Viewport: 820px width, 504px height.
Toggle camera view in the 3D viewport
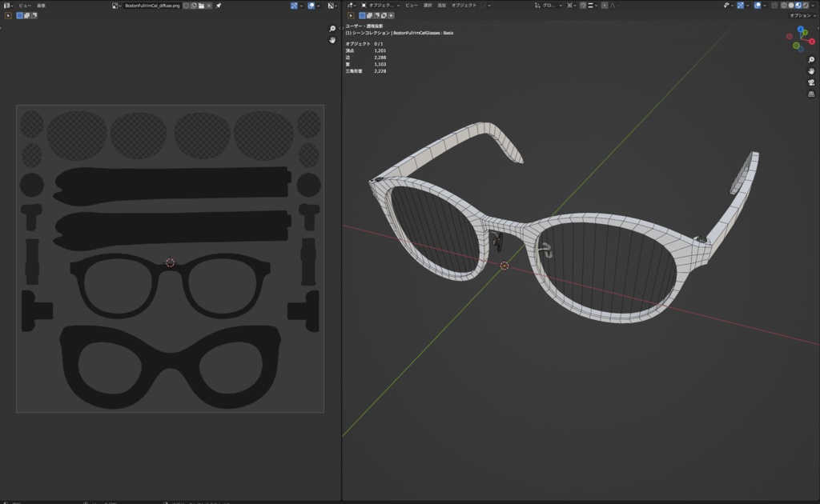click(x=811, y=82)
